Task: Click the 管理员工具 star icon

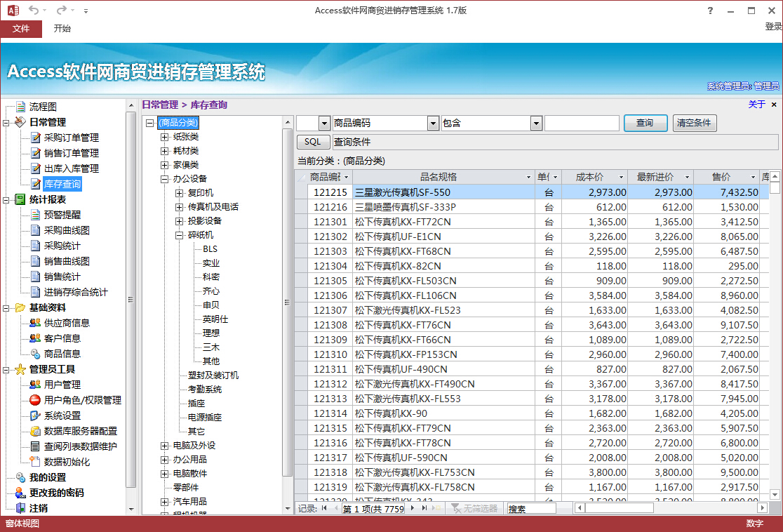Action: coord(20,369)
